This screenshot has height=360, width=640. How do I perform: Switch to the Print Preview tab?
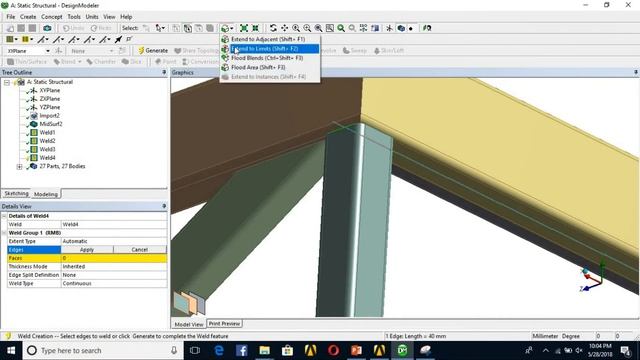pyautogui.click(x=224, y=323)
